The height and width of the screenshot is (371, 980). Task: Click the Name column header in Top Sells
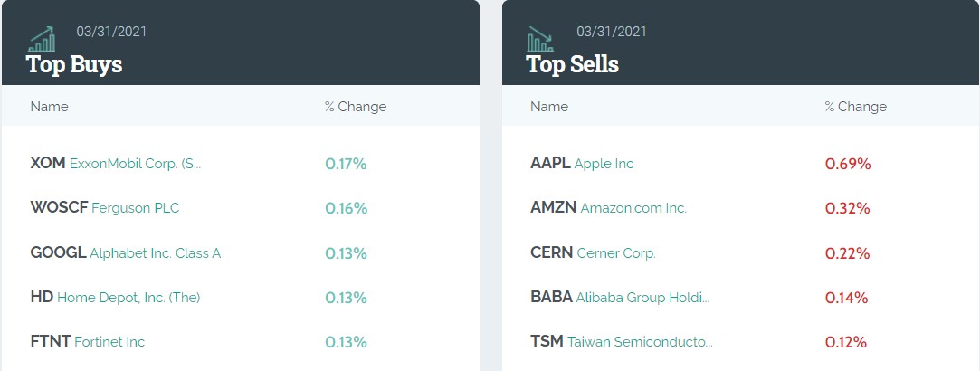549,107
